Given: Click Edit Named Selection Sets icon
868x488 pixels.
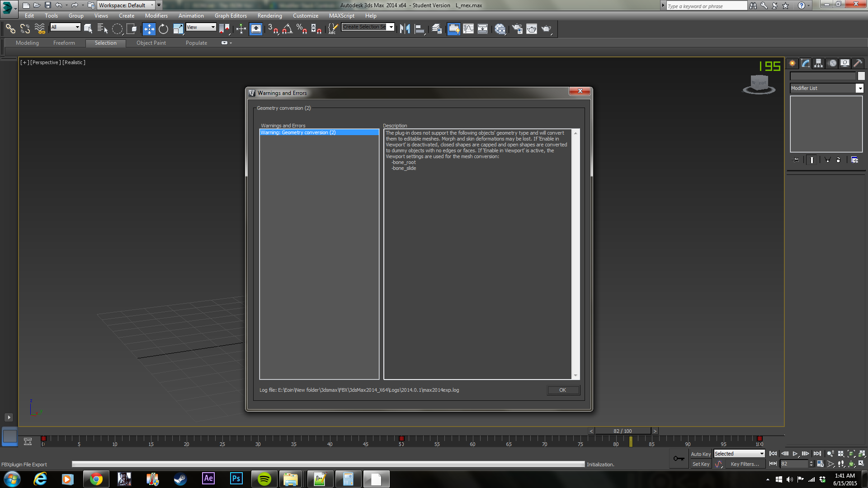Looking at the screenshot, I should point(333,29).
